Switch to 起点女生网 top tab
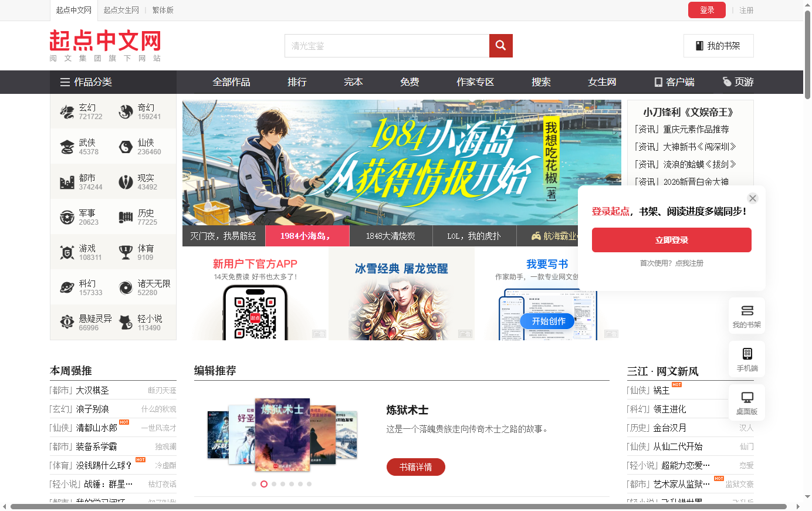Screen dimensions: 812x511 point(121,10)
